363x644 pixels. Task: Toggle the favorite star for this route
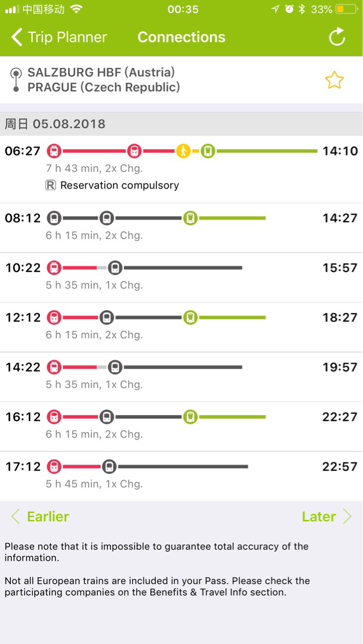click(334, 80)
